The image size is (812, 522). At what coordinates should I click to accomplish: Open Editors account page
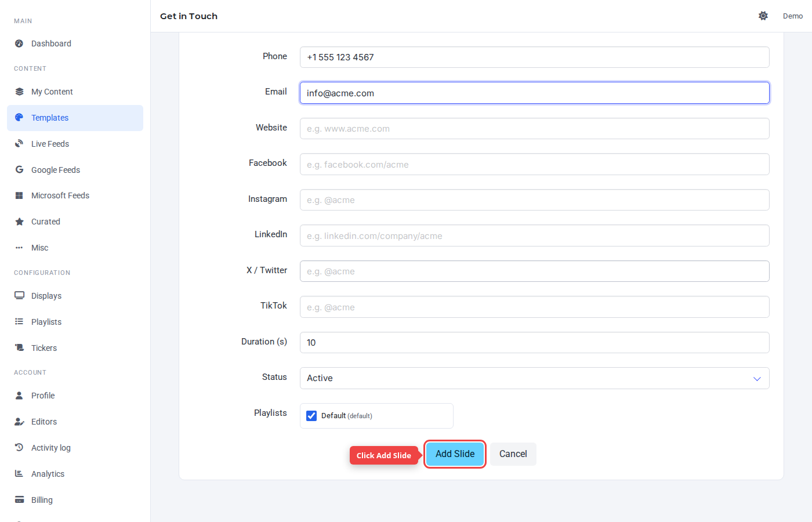75,422
